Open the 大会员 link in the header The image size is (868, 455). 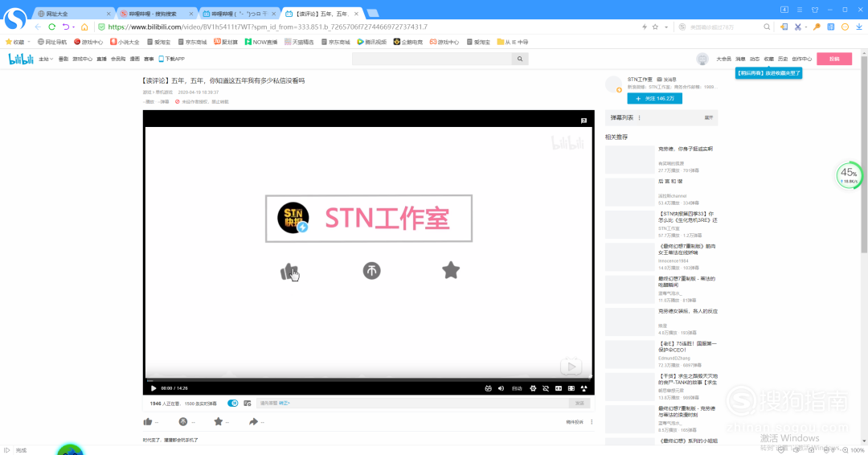723,59
